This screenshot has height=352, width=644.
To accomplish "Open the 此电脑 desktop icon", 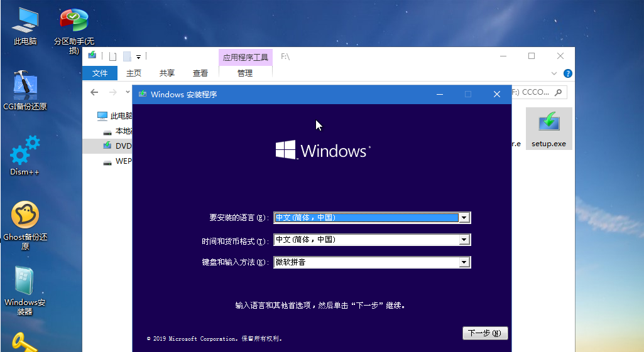I will [25, 26].
